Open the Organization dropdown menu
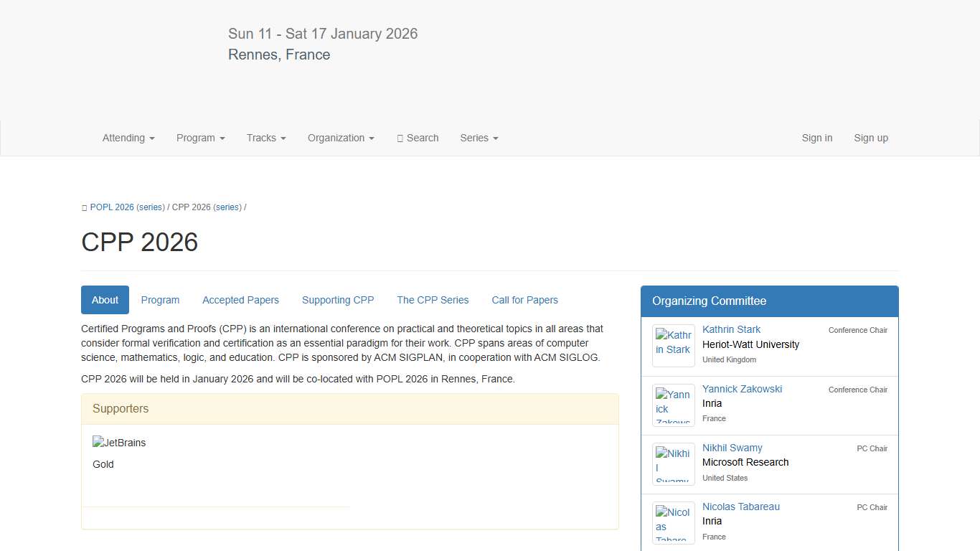The width and height of the screenshot is (980, 551). 341,138
